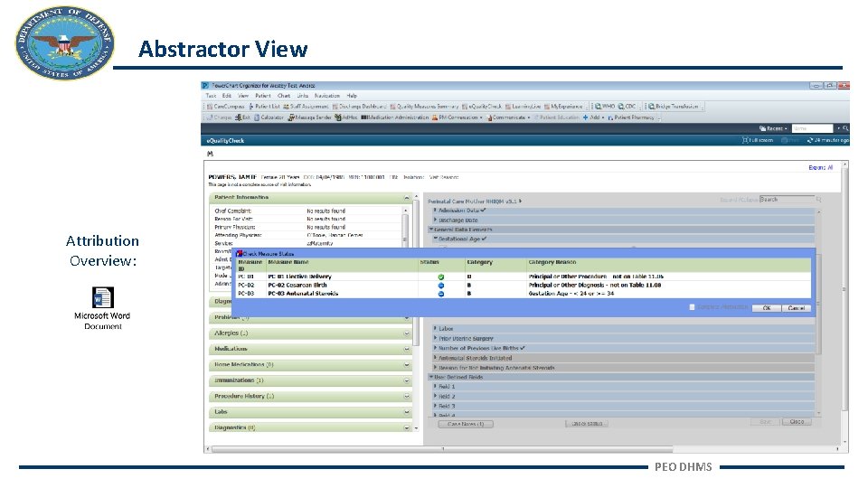
Task: Open the Calculator tool
Action: coord(269,117)
